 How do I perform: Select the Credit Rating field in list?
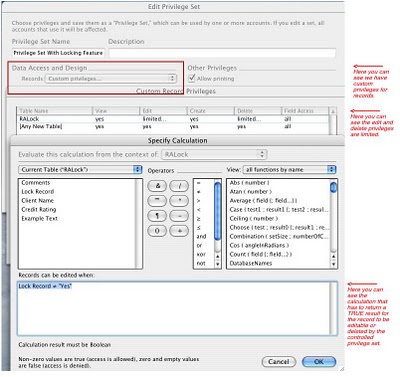(39, 210)
